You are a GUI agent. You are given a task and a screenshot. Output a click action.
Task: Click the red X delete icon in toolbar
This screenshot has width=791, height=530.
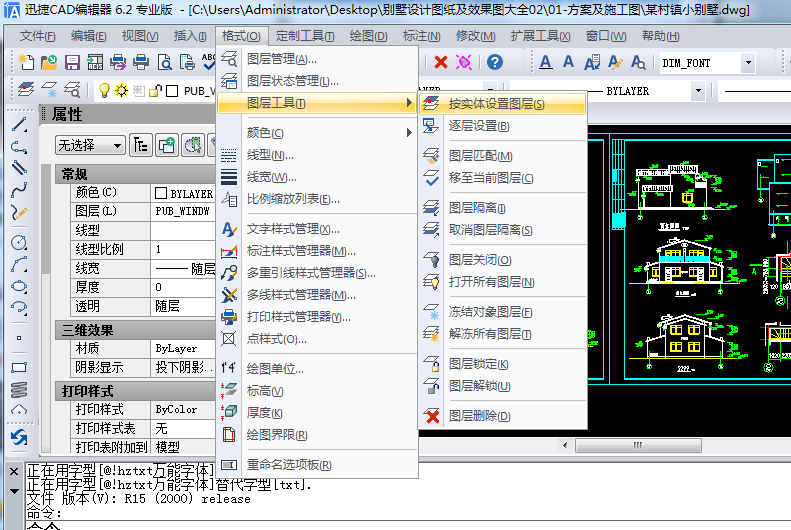pyautogui.click(x=441, y=63)
